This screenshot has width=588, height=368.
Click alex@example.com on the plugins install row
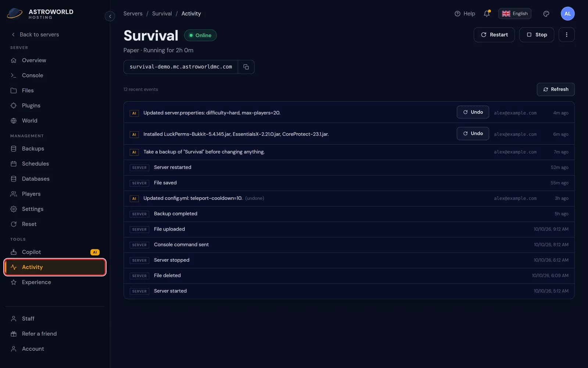tap(515, 134)
